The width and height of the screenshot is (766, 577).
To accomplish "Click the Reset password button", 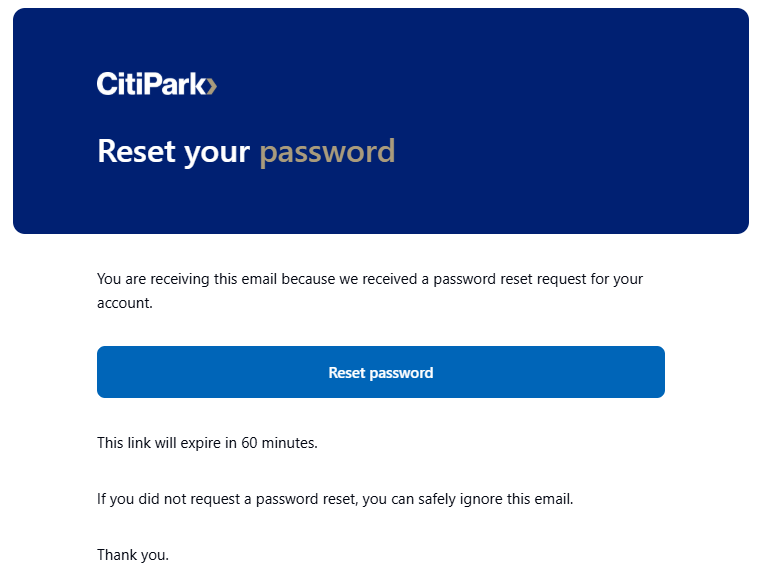I will pyautogui.click(x=381, y=372).
